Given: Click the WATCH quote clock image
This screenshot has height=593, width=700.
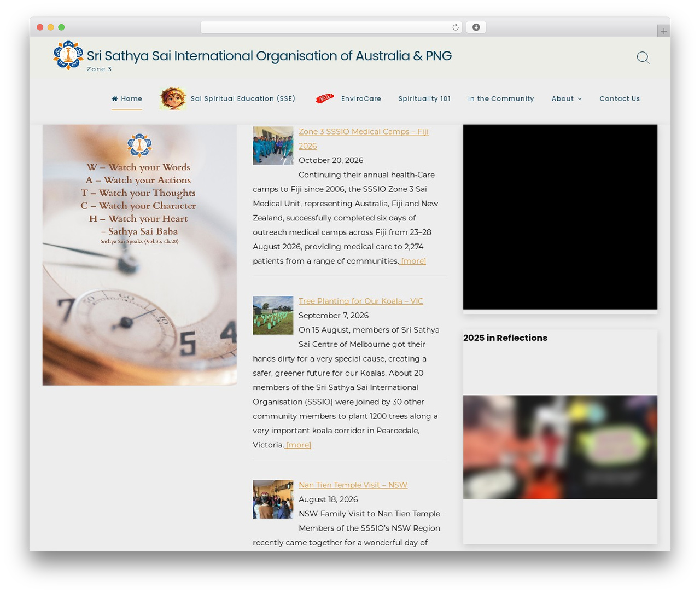Looking at the screenshot, I should (x=139, y=255).
